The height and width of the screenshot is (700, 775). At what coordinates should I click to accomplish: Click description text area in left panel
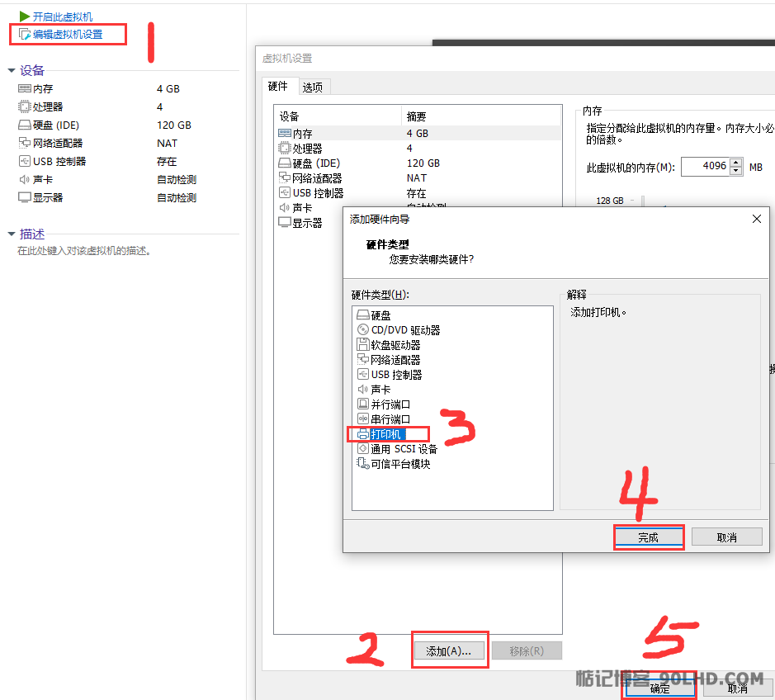click(x=84, y=251)
